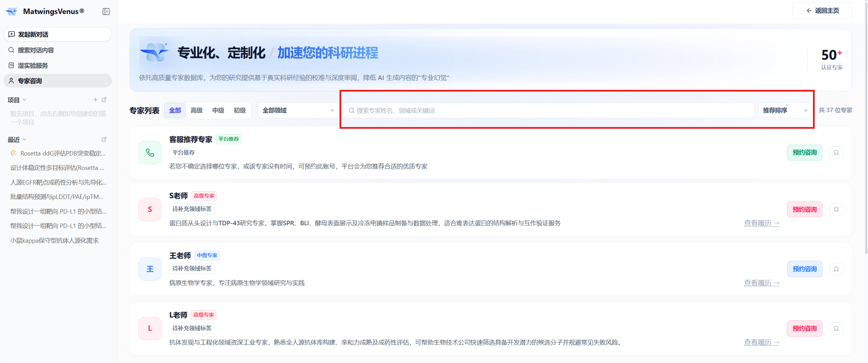The width and height of the screenshot is (868, 363).
Task: Click the expert search input field
Action: click(549, 110)
